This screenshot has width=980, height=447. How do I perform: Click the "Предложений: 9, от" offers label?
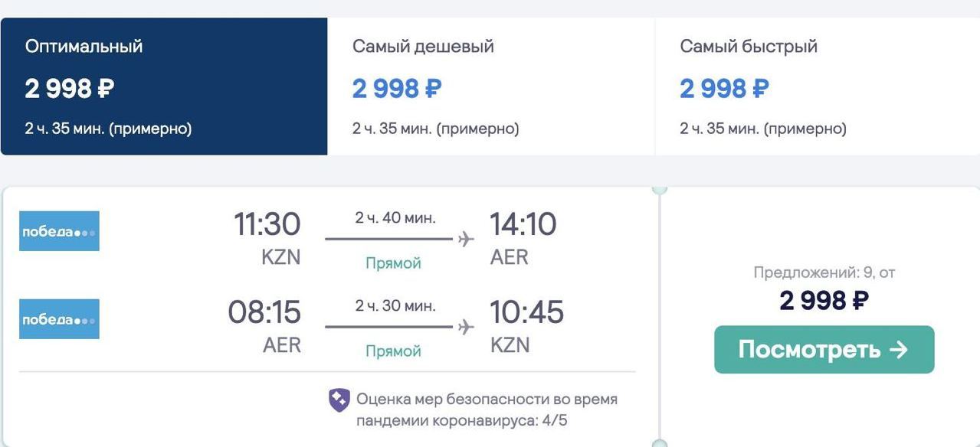click(x=824, y=272)
